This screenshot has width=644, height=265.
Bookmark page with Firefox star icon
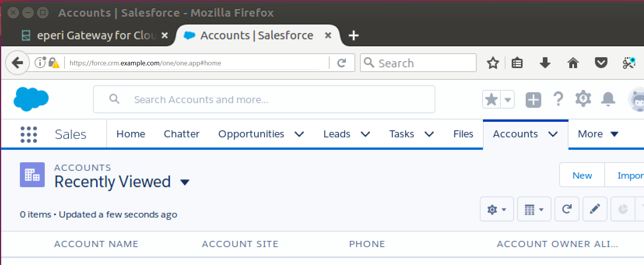tap(493, 63)
